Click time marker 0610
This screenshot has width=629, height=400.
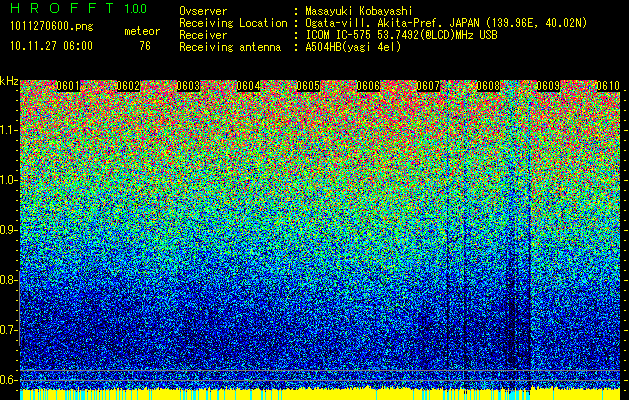(x=608, y=86)
